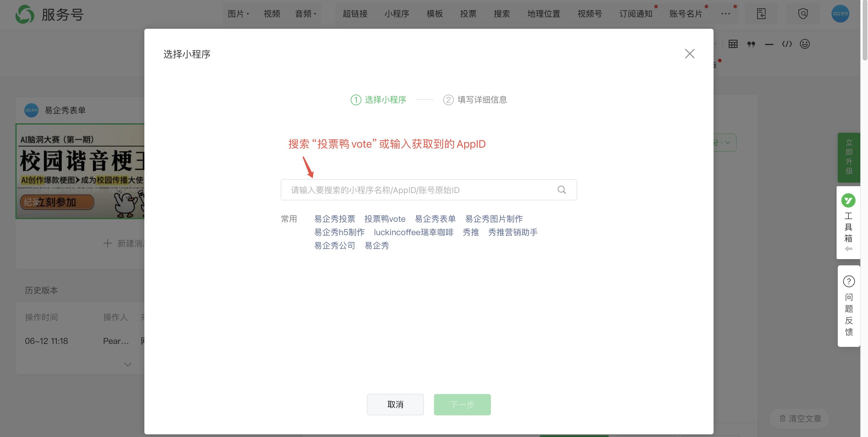Screen dimensions: 868x437
Task: Open the account avatar in top right
Action: (x=840, y=14)
